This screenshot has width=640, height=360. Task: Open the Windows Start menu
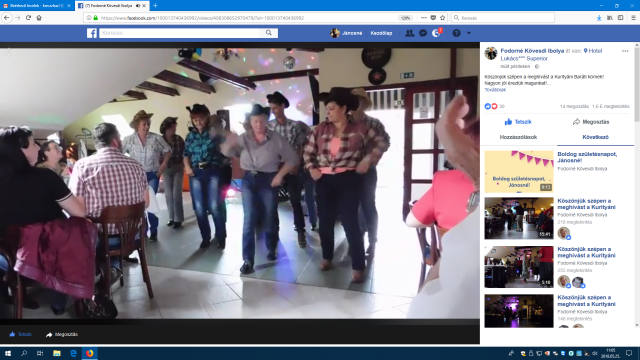pos(8,353)
